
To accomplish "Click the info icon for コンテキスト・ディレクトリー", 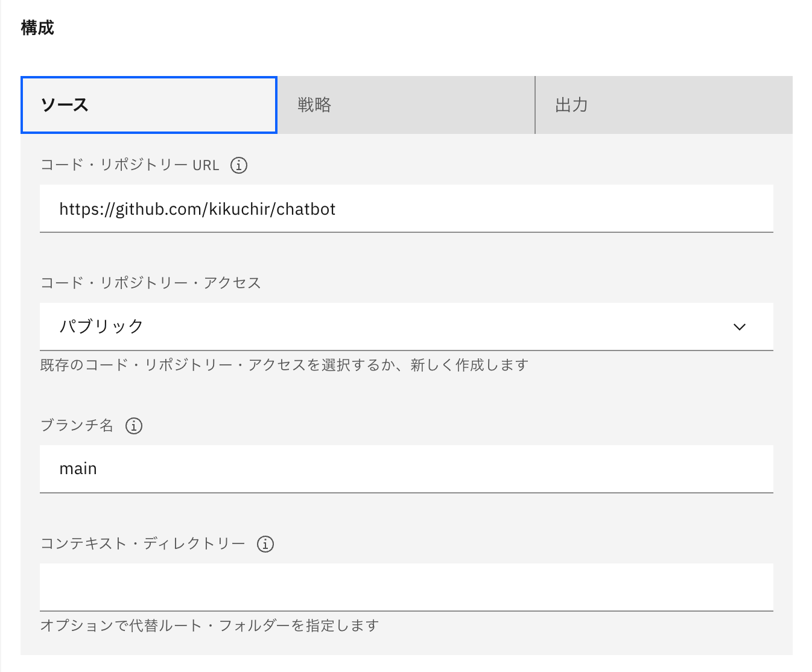I will click(264, 544).
